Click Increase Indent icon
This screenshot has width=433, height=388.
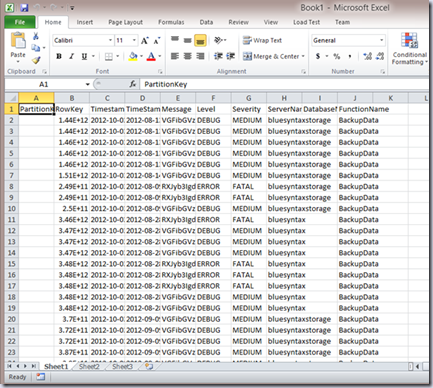pyautogui.click(x=230, y=56)
